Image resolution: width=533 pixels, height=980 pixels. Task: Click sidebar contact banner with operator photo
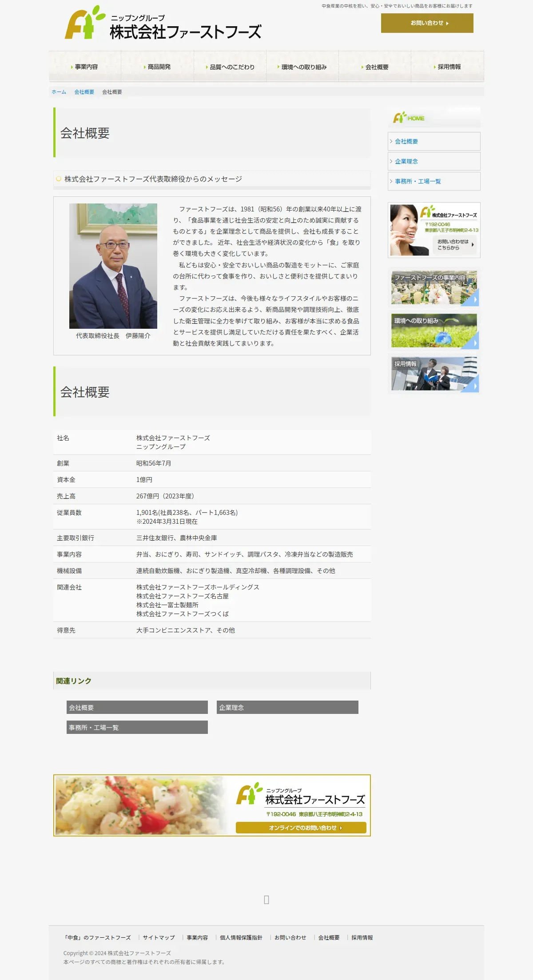[434, 230]
